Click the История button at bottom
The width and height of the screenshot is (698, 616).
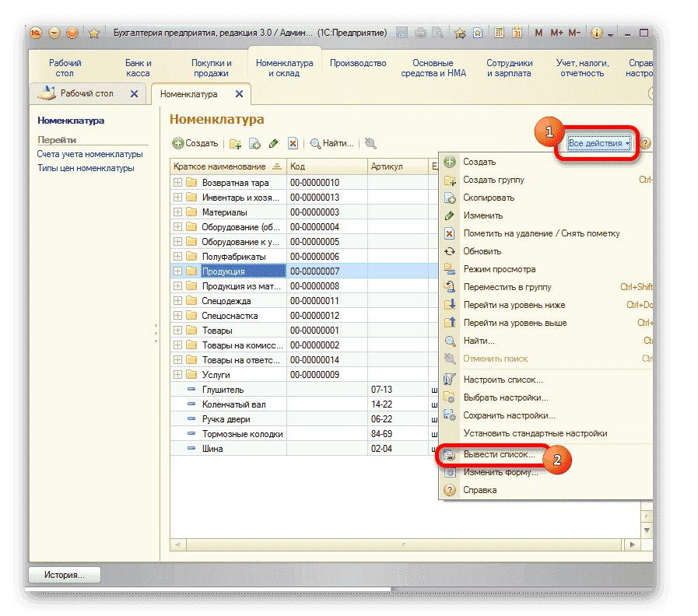click(x=64, y=574)
